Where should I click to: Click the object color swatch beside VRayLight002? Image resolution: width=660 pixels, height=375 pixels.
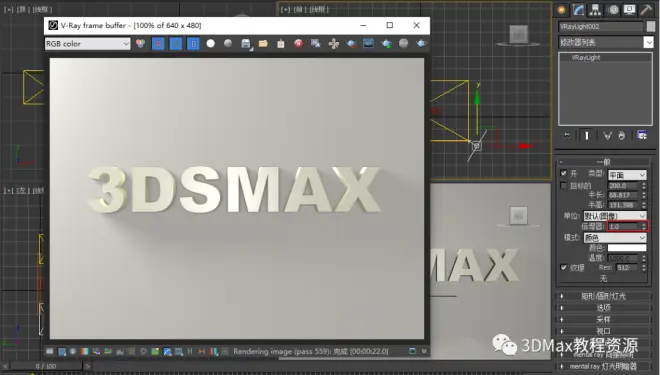click(651, 27)
